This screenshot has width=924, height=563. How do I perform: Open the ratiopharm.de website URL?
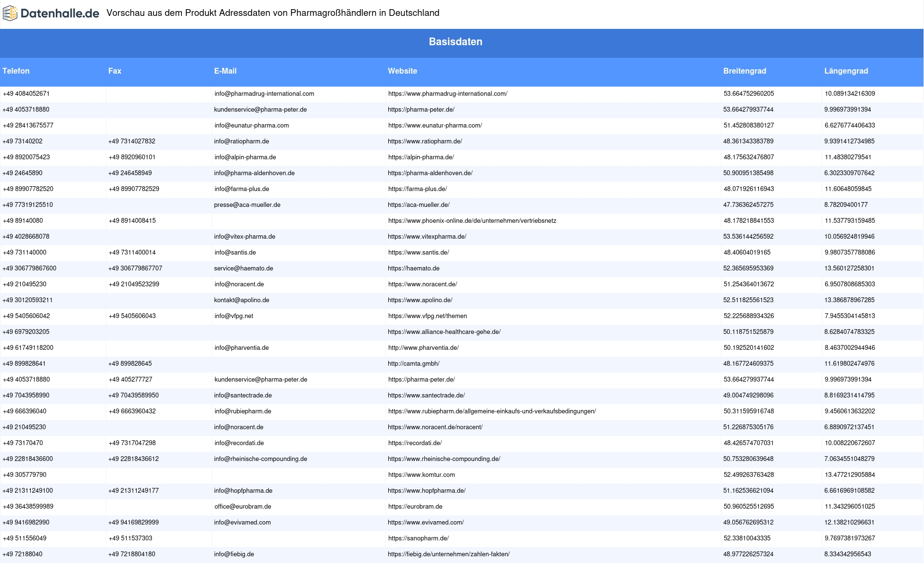coord(425,141)
